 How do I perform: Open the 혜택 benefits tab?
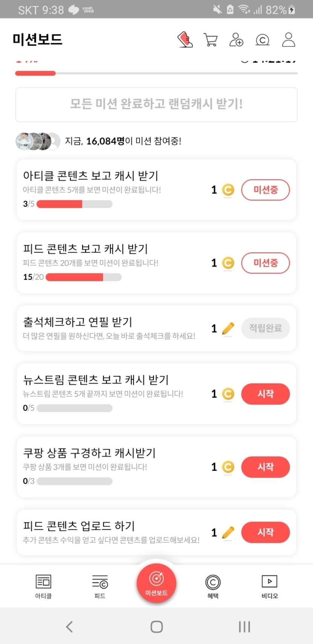[x=213, y=586]
